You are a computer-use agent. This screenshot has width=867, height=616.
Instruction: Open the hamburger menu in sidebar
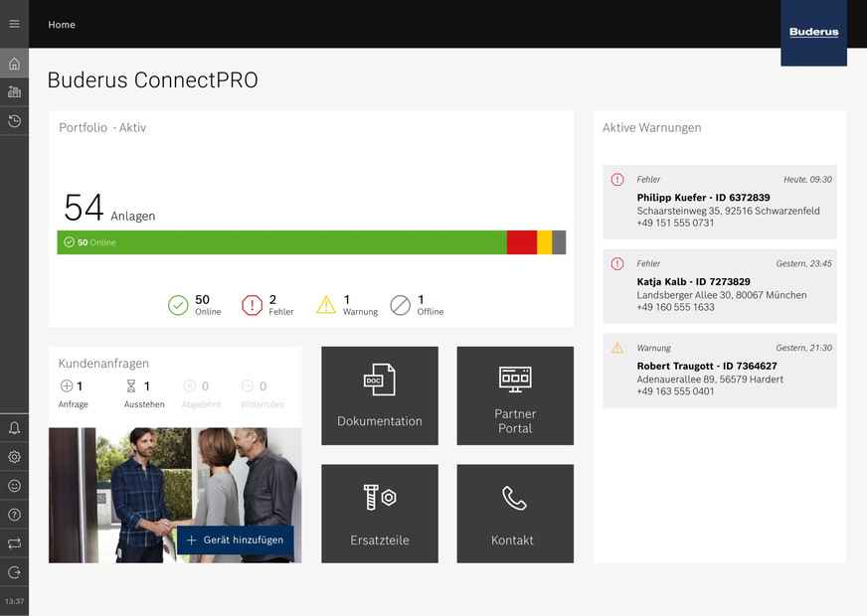[14, 24]
